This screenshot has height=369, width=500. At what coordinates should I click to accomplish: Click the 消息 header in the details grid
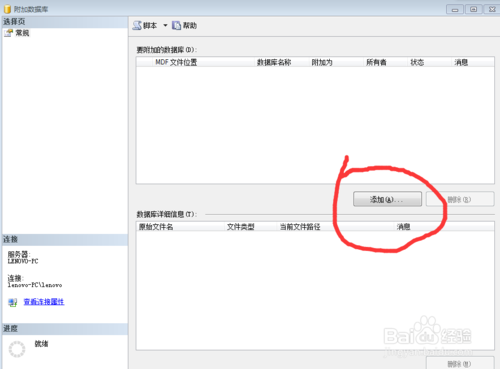pos(404,227)
